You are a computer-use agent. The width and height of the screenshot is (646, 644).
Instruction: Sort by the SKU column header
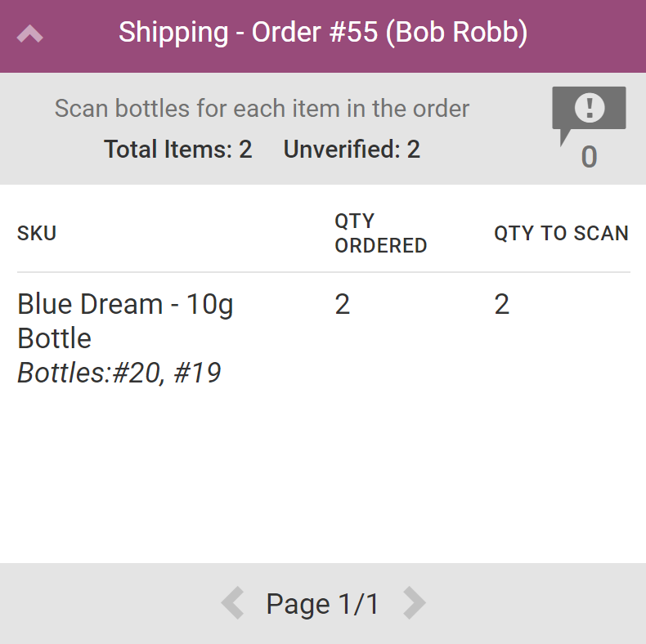37,233
